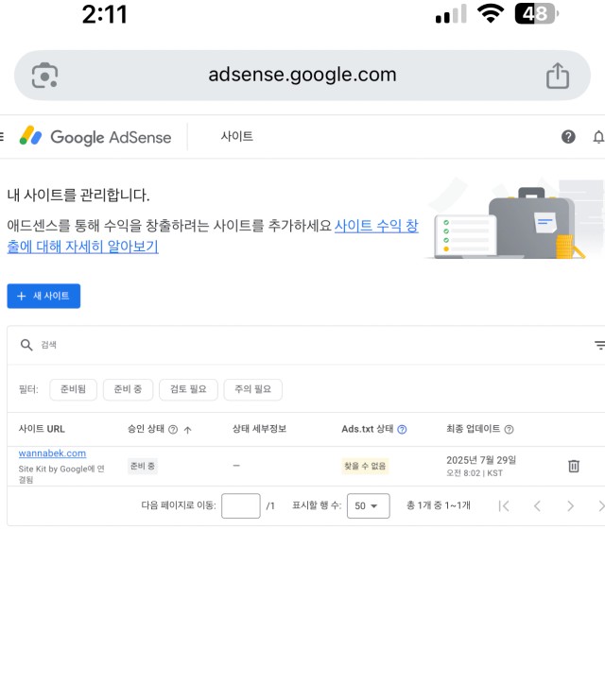605x700 pixels.
Task: Delete wannabek.com with trash icon
Action: [x=574, y=466]
